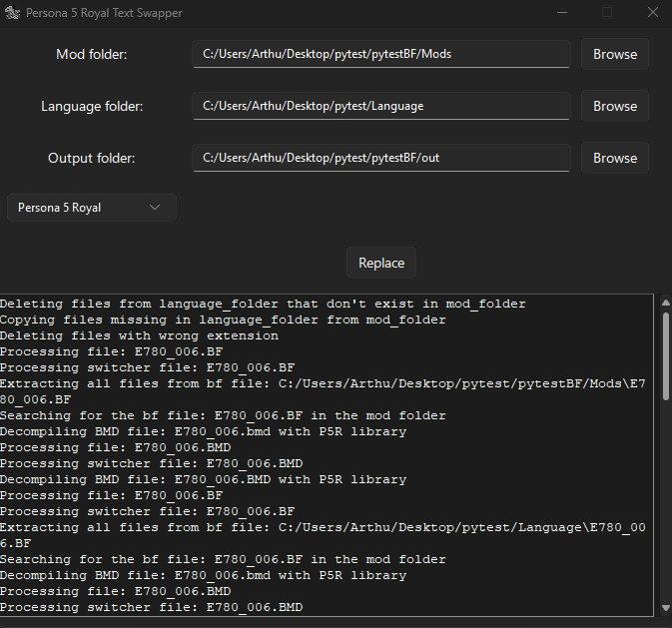
Task: Focus the Language folder path field
Action: (381, 106)
